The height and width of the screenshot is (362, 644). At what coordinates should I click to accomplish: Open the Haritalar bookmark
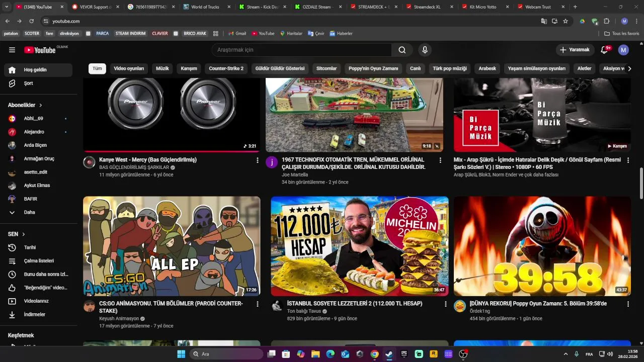click(x=291, y=33)
